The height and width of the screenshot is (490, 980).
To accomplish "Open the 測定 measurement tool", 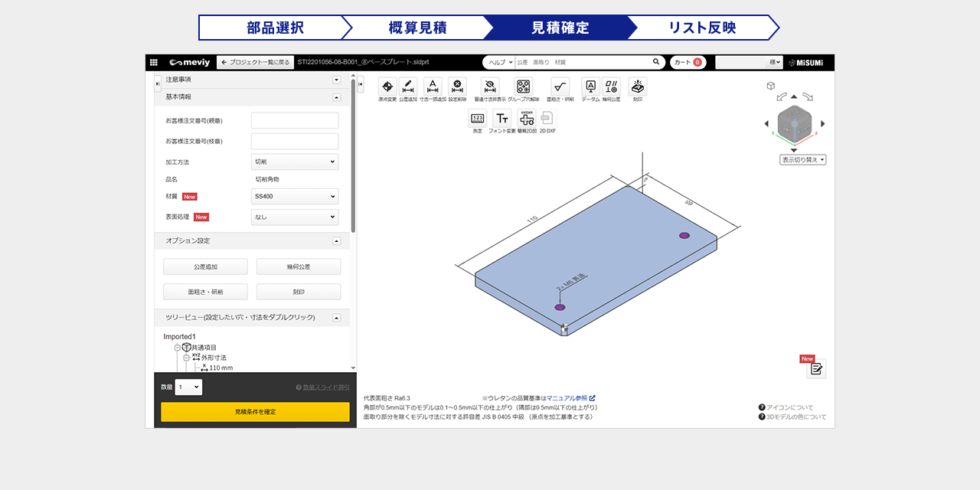I will 478,118.
